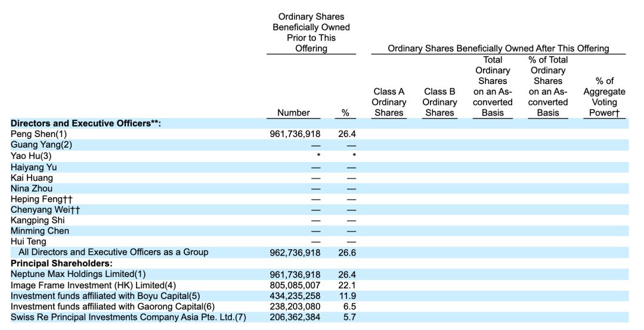Viewport: 644px width, 330px height.
Task: Click the "%" column header
Action: pyautogui.click(x=345, y=113)
